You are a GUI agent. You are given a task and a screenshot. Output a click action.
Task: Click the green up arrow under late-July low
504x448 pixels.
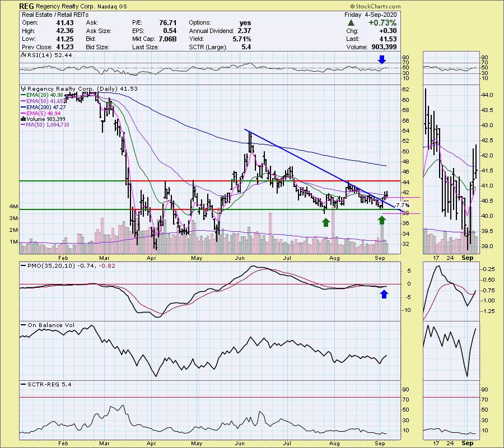point(325,222)
